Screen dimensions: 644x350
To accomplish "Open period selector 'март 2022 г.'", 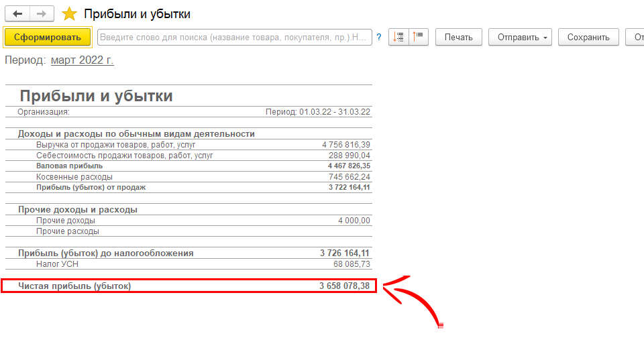I will pos(82,60).
